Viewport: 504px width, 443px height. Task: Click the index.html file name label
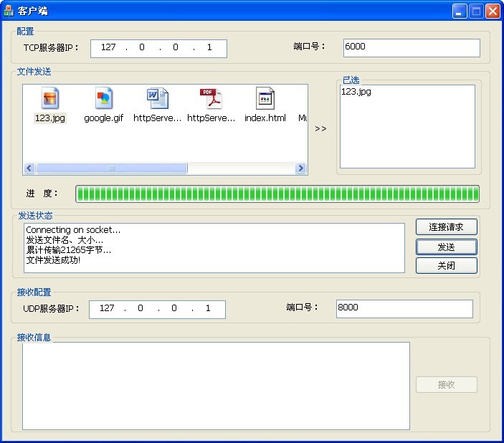(265, 118)
